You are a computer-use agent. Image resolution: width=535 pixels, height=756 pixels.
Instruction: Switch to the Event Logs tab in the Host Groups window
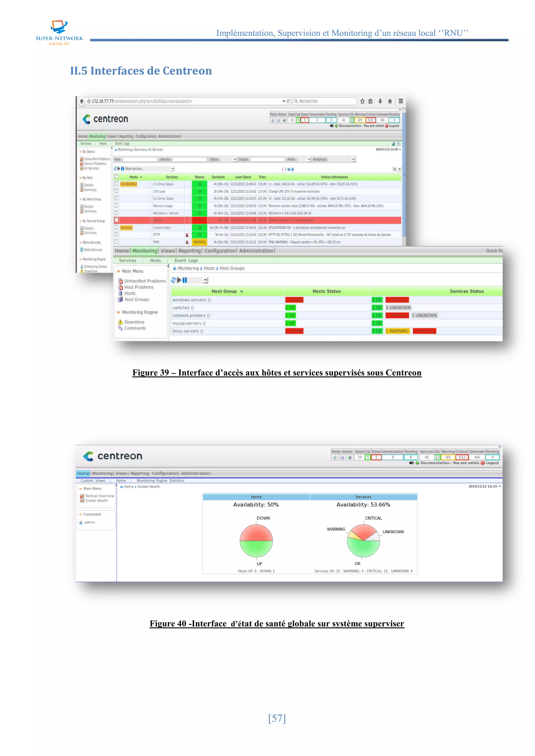pyautogui.click(x=186, y=261)
